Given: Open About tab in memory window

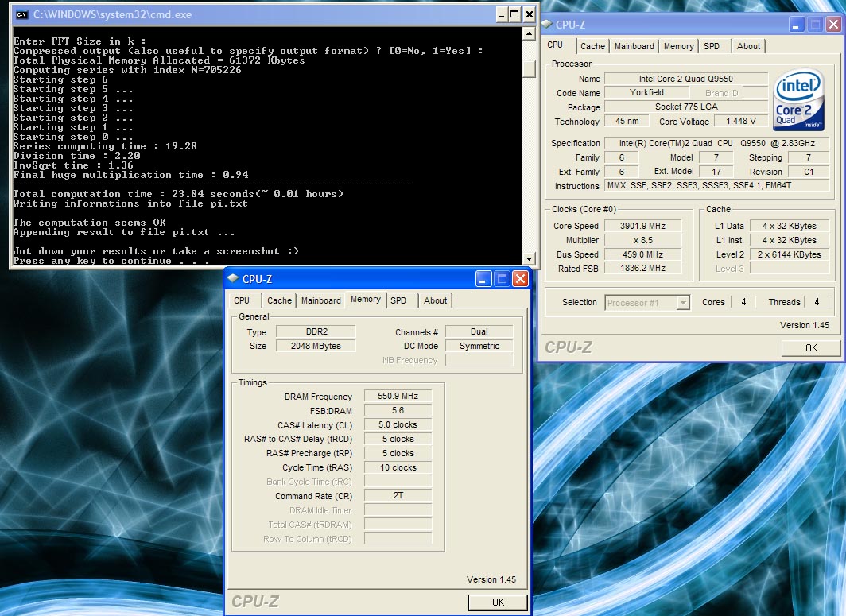Looking at the screenshot, I should click(x=435, y=300).
